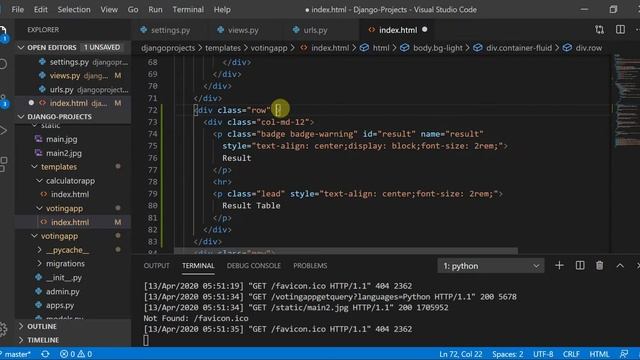Open the Run menu
Image resolution: width=640 pixels, height=360 pixels.
pos(155,9)
